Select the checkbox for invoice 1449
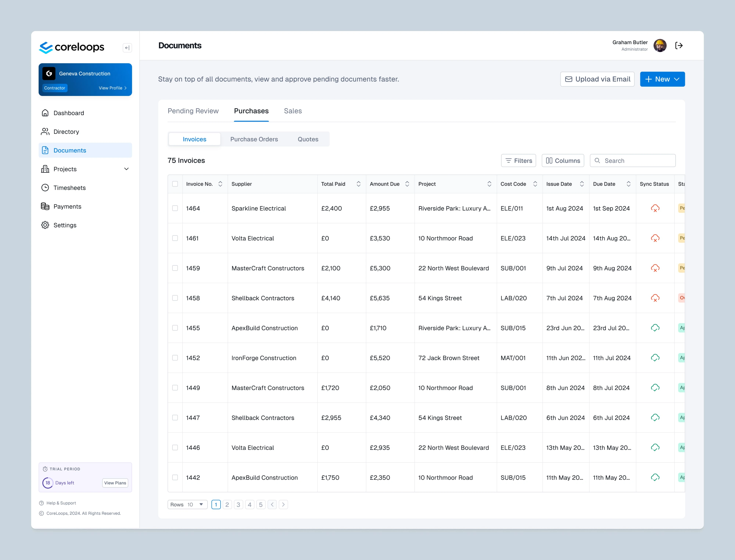Image resolution: width=735 pixels, height=560 pixels. [x=175, y=388]
